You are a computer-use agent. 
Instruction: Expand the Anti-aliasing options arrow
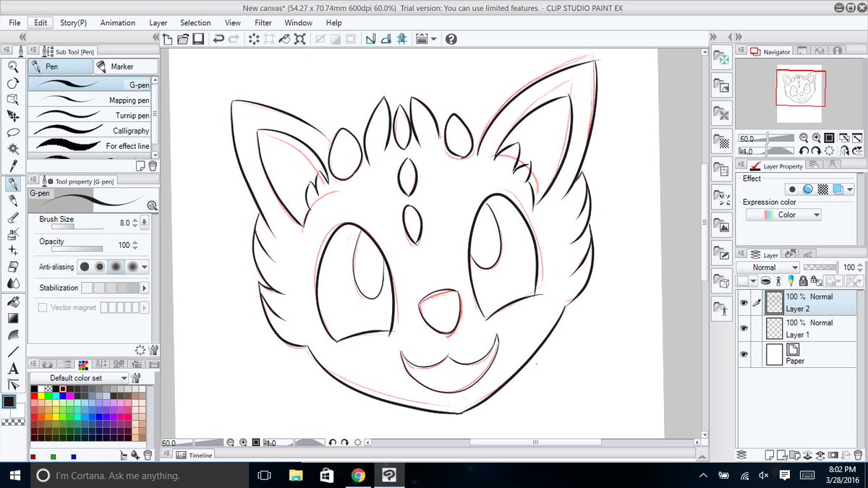[145, 267]
